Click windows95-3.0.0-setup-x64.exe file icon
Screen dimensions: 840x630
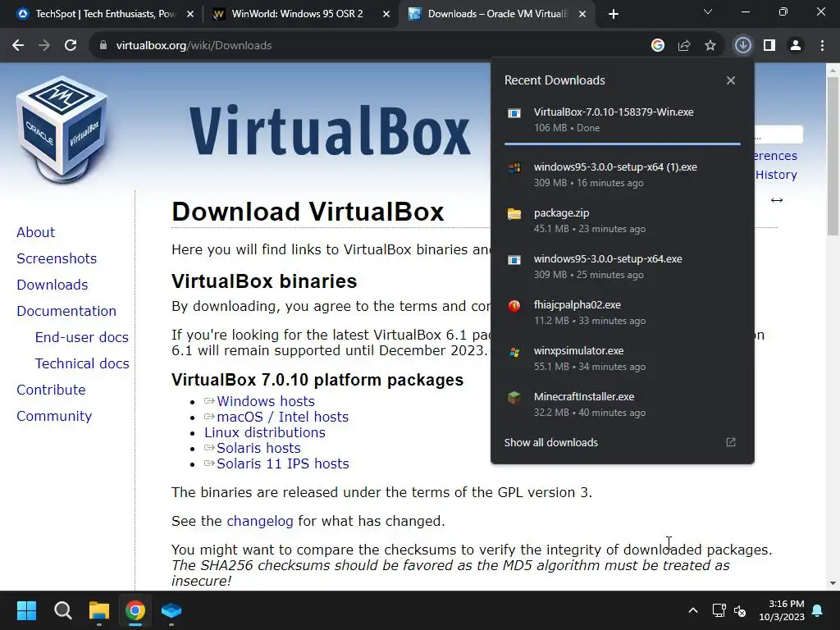[x=514, y=260]
